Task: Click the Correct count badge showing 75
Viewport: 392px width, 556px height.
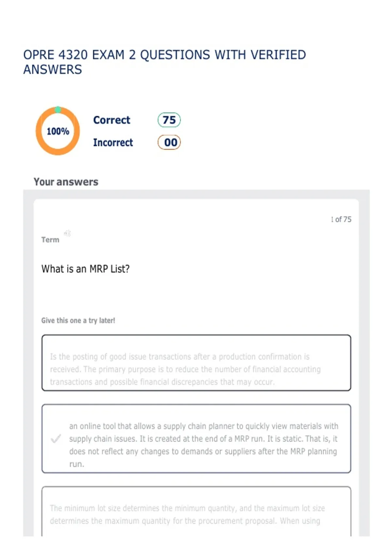Action: pos(169,120)
